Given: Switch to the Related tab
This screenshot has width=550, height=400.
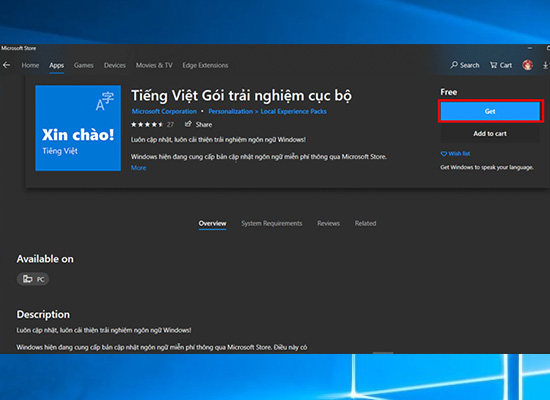Looking at the screenshot, I should [365, 224].
